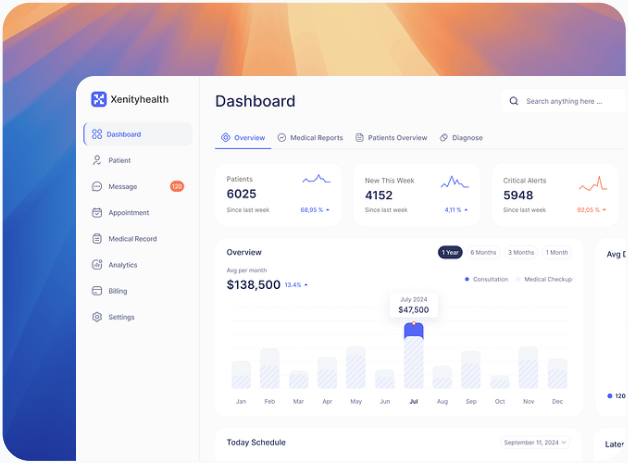Click the Xenityhealth logo icon
This screenshot has width=628, height=463.
[98, 99]
